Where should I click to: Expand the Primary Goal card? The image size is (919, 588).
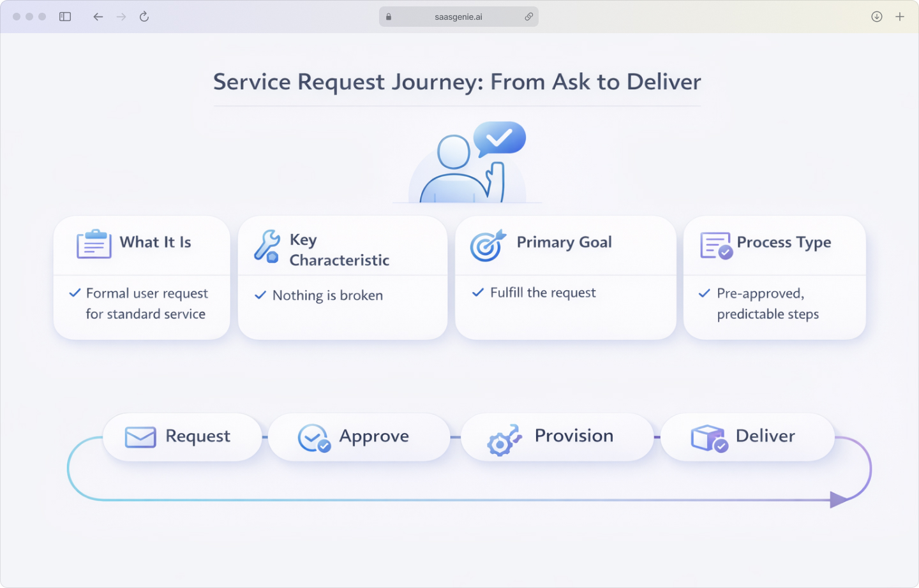coord(565,279)
